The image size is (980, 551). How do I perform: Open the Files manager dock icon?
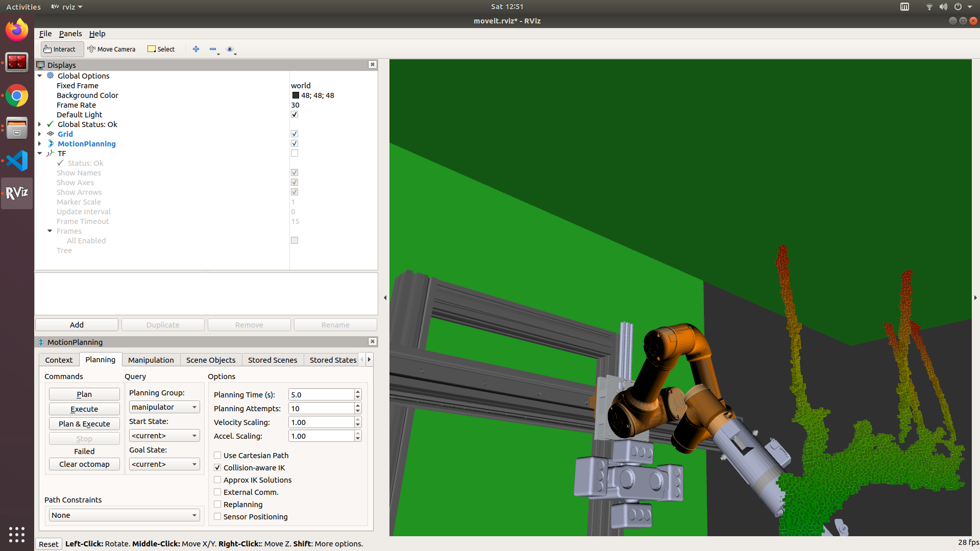(x=17, y=128)
